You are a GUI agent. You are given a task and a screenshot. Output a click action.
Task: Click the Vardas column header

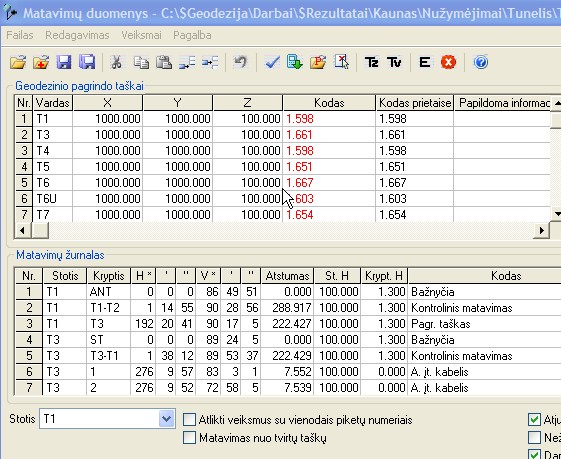pyautogui.click(x=53, y=103)
